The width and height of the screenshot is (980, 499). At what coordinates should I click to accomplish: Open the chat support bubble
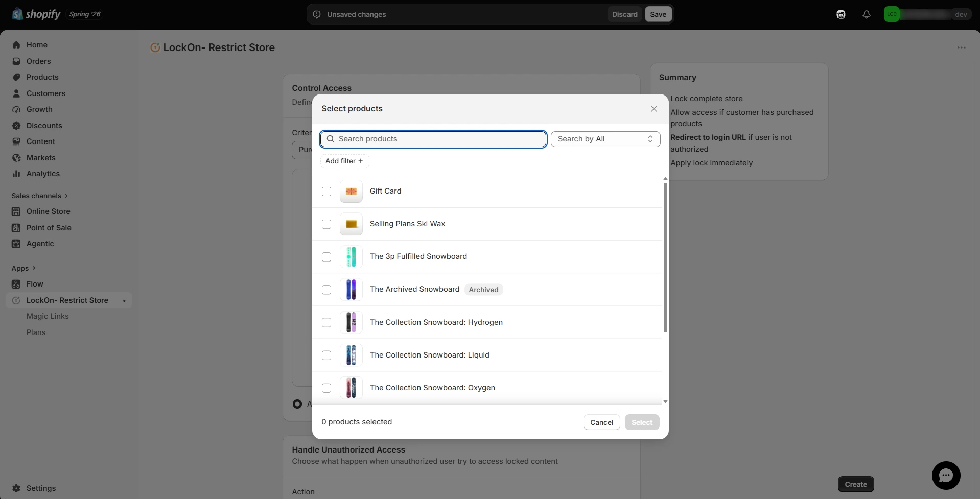point(946,476)
